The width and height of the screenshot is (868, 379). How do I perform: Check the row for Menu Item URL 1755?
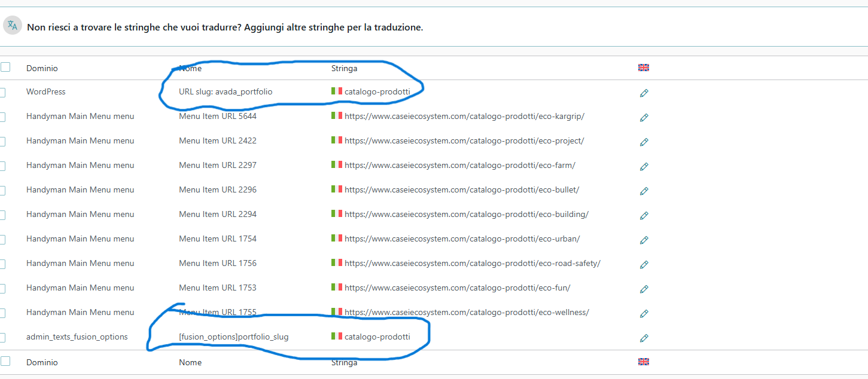[x=2, y=313]
